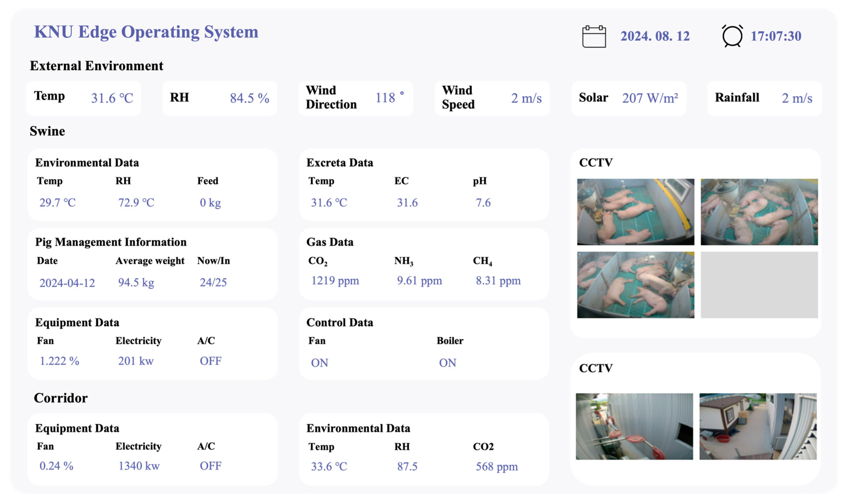The height and width of the screenshot is (504, 844).
Task: Toggle Corridor Equipment A/C OFF status
Action: click(210, 466)
